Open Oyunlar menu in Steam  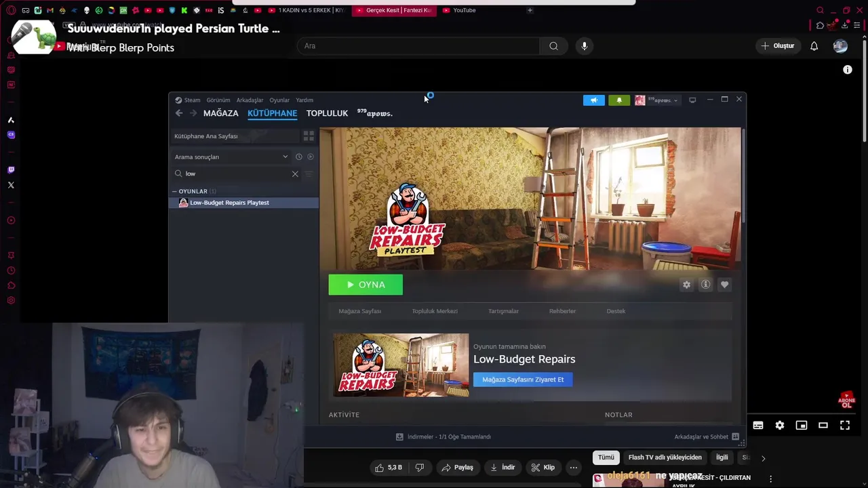click(x=279, y=100)
